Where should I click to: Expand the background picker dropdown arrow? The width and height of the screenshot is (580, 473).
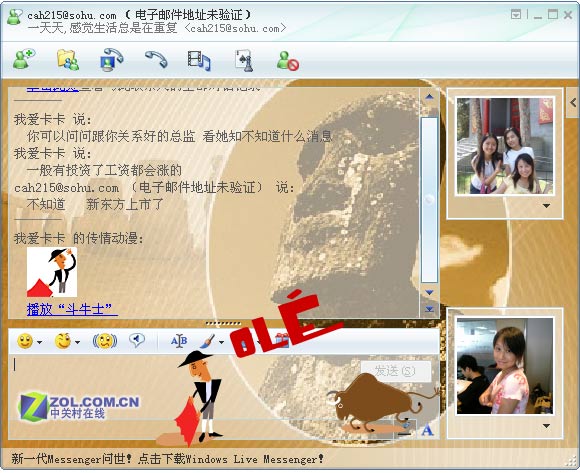point(221,342)
